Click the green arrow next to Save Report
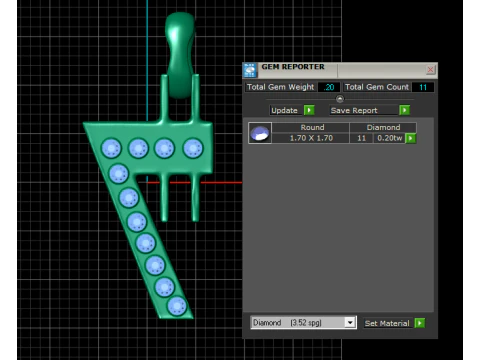This screenshot has height=360, width=480. [x=404, y=110]
